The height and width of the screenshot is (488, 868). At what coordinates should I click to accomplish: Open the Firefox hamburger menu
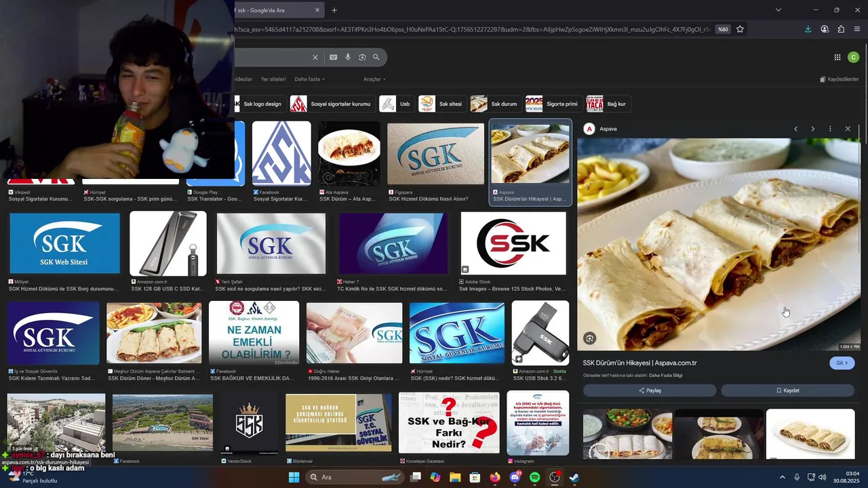coord(857,29)
